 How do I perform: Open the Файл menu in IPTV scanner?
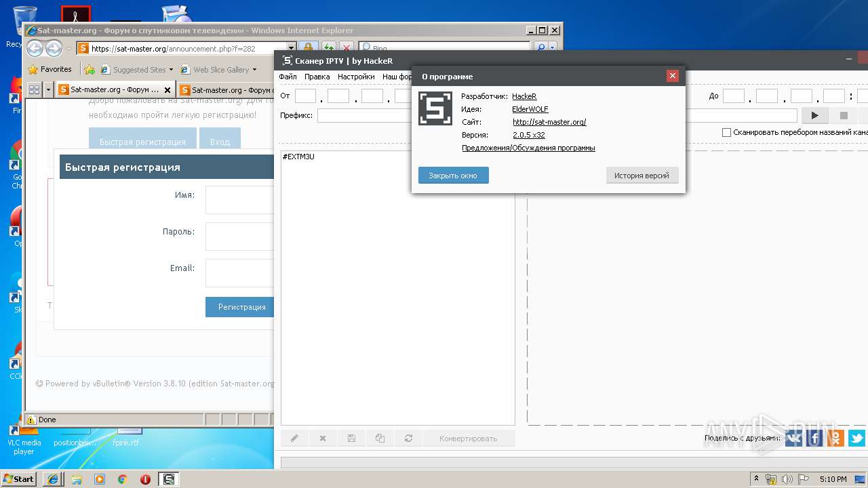[288, 77]
